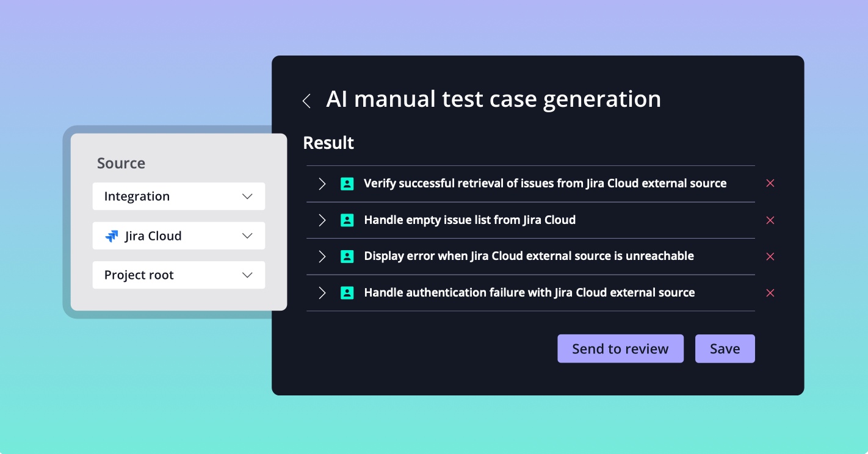
Task: Click the test case icon for 'Display error' row
Action: click(347, 256)
